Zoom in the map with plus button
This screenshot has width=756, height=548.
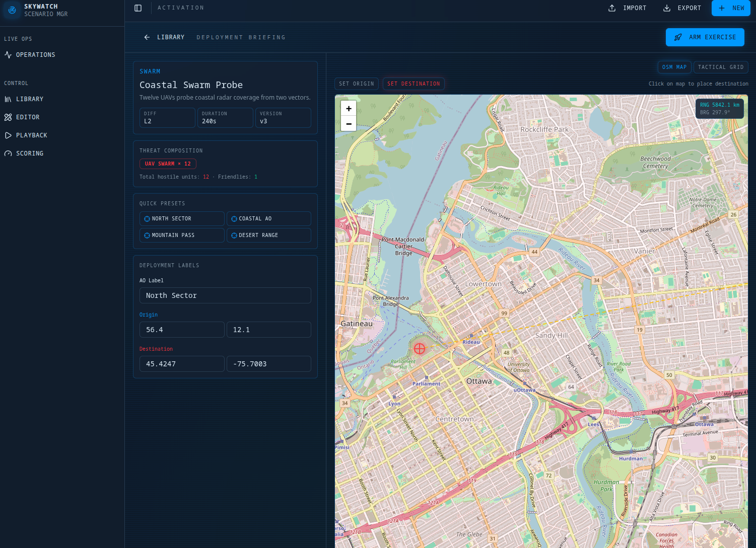349,109
